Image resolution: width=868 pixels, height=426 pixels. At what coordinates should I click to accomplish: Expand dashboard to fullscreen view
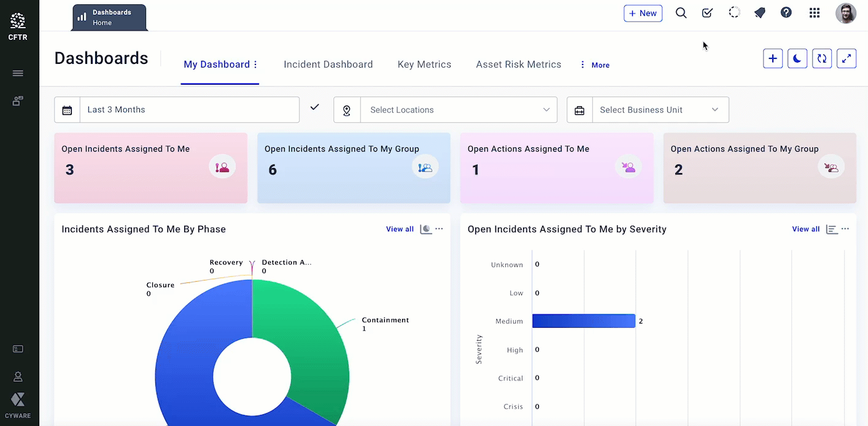click(x=847, y=59)
